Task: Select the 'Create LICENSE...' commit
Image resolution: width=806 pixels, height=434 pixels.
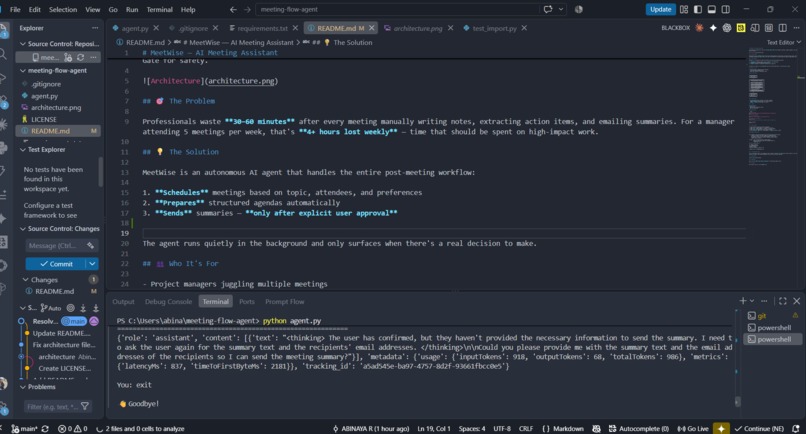Action: point(64,368)
